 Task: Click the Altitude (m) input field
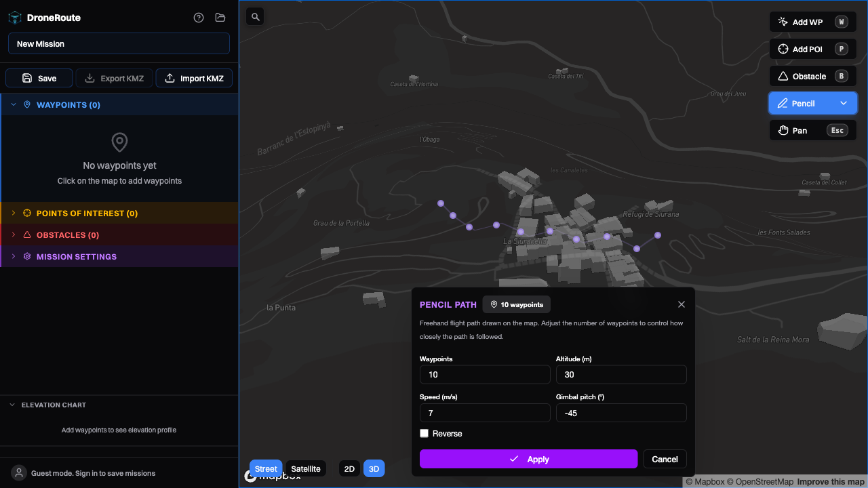coord(621,375)
